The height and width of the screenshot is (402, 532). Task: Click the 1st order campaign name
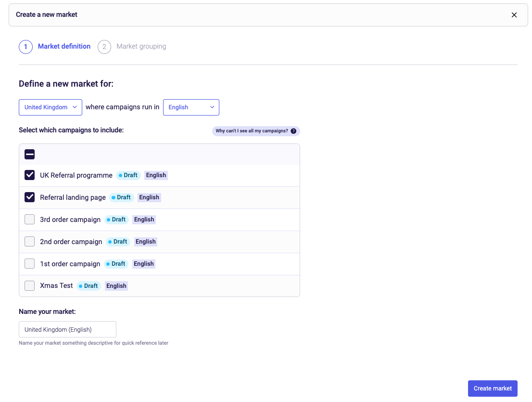70,264
